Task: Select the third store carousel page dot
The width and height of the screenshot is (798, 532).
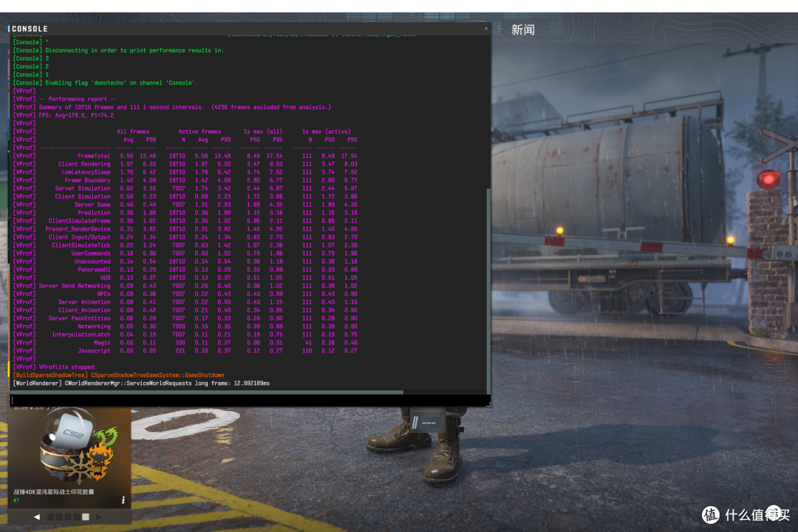Action: coord(68,516)
